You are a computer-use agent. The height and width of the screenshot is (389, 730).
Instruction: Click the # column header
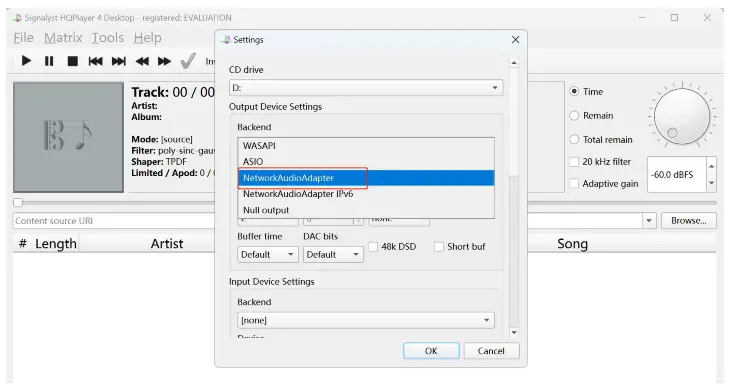22,244
